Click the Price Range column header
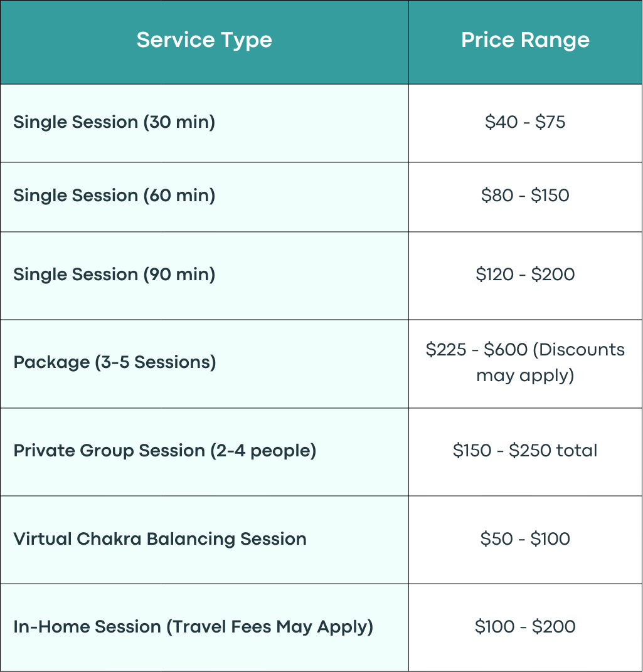 click(x=525, y=40)
